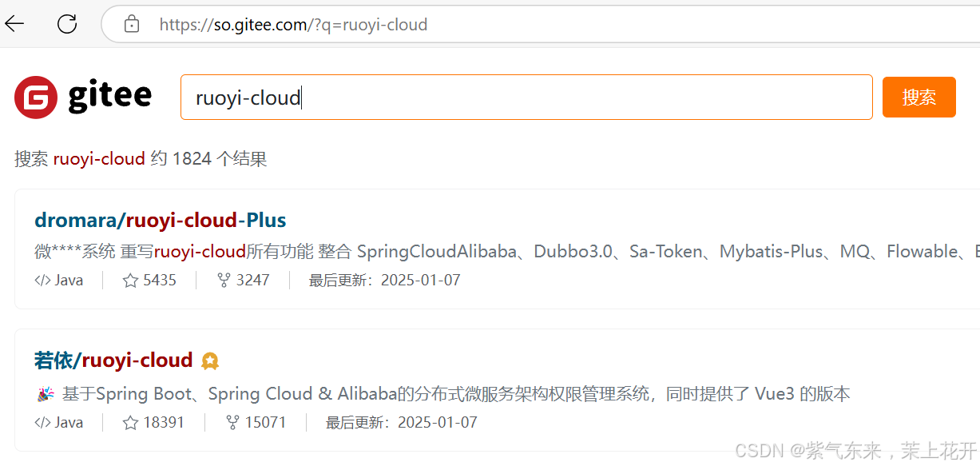Viewport: 980px width, 466px height.
Task: Click the browser address bar URL
Action: pos(293,24)
